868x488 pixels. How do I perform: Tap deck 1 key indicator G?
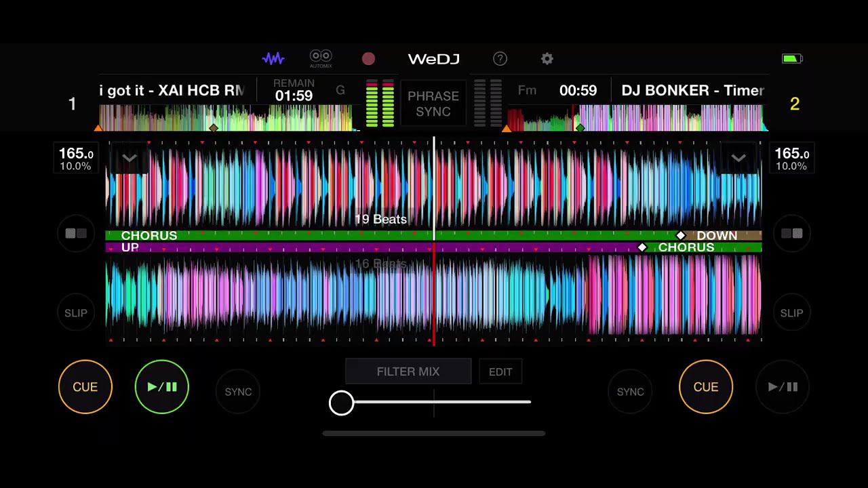pyautogui.click(x=340, y=90)
